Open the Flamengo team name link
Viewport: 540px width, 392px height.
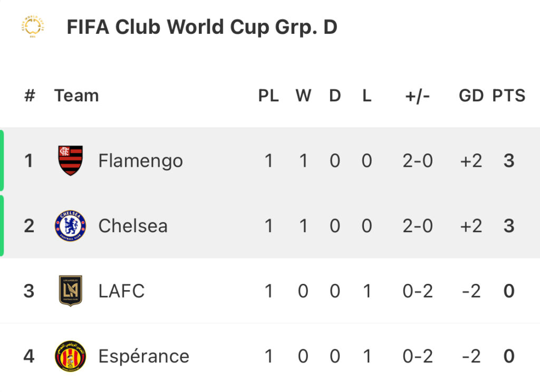coord(140,161)
